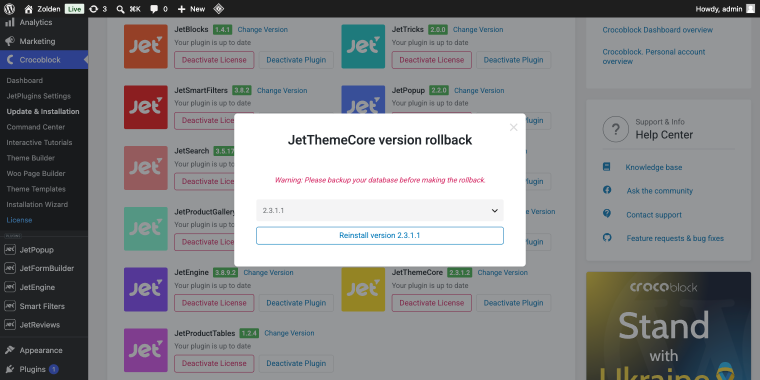This screenshot has height=380, width=760.
Task: Close the version rollback dialog
Action: 513,127
